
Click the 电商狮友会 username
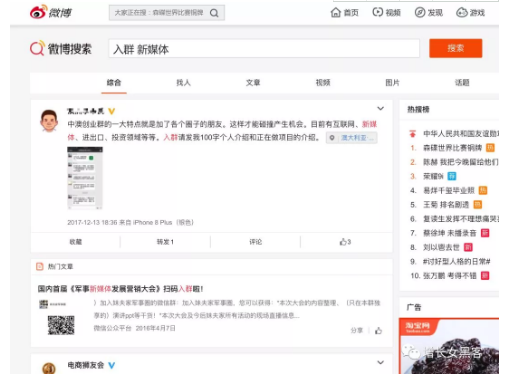pyautogui.click(x=86, y=365)
